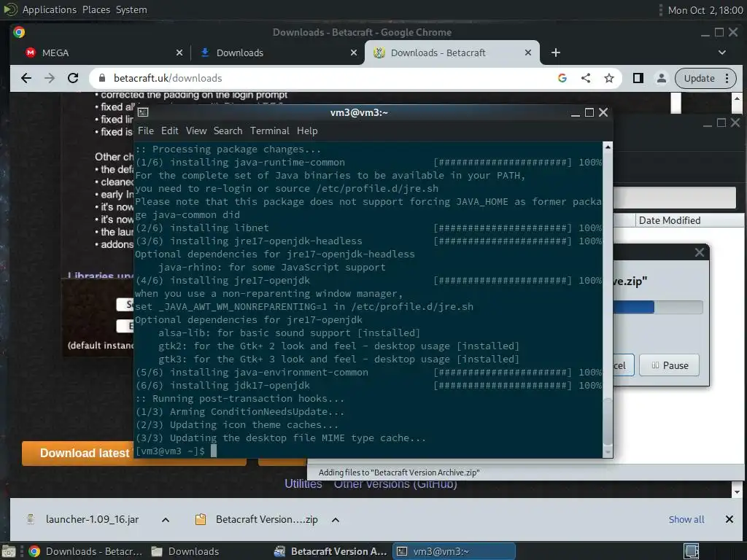Click the Chrome forward arrow
The image size is (747, 560).
[50, 78]
